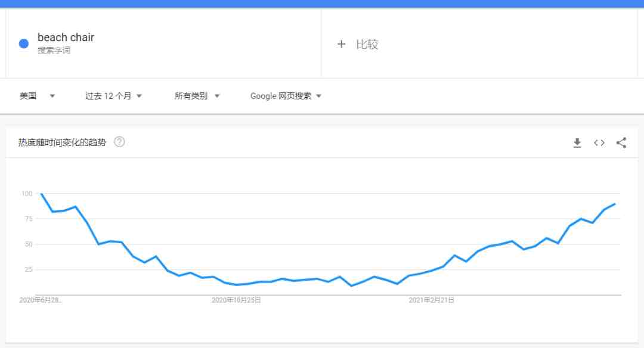Image resolution: width=644 pixels, height=348 pixels.
Task: Click the 2020年10月25日 date label on axis
Action: 236,300
